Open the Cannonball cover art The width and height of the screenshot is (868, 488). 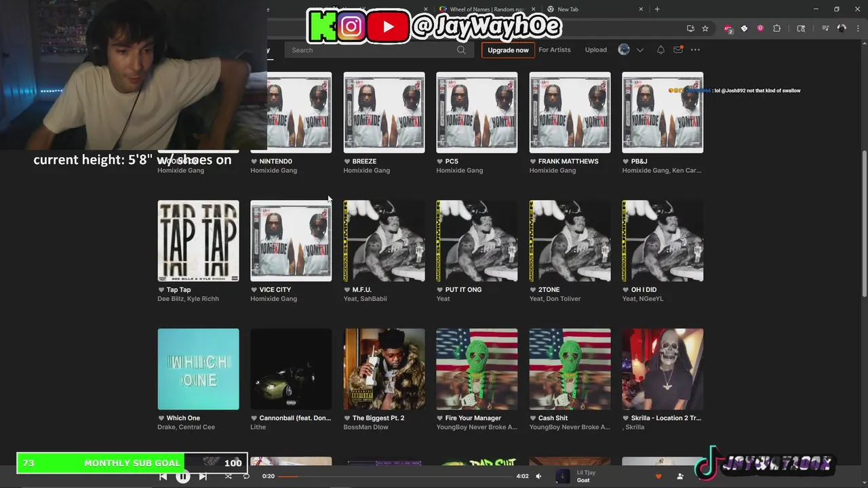(291, 369)
